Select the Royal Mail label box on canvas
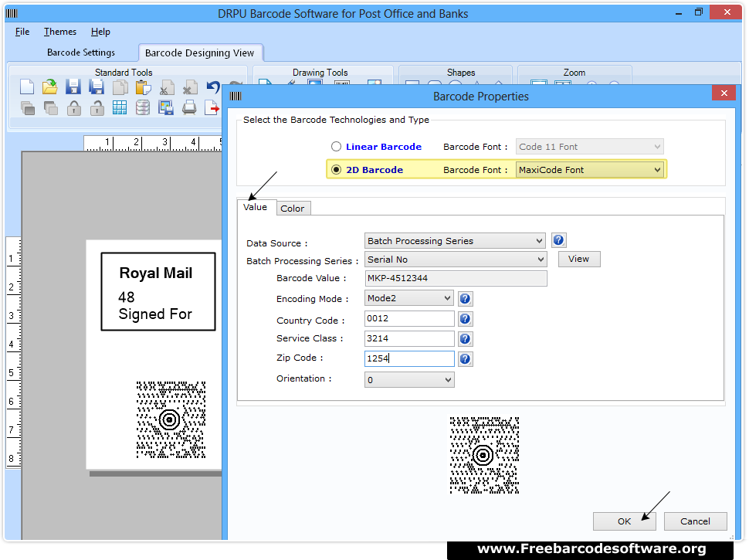749x560 pixels. [158, 292]
